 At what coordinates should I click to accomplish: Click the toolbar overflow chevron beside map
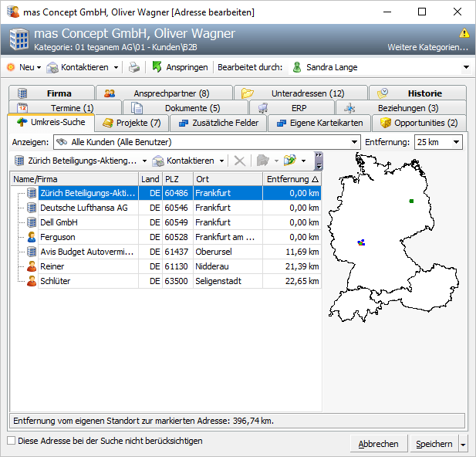pyautogui.click(x=319, y=161)
